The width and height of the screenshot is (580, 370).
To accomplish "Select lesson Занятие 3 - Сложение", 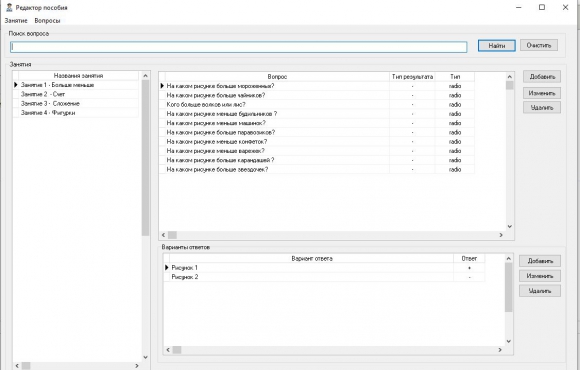I will tap(75, 104).
